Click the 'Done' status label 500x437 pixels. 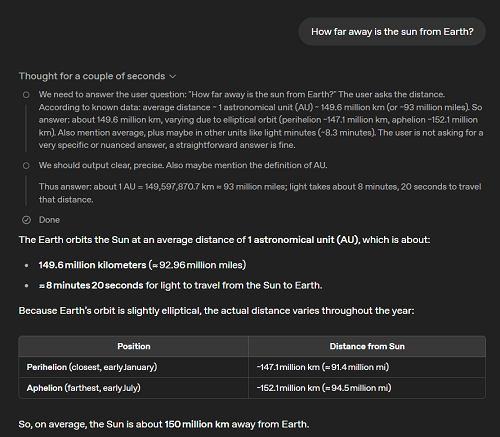click(x=49, y=220)
